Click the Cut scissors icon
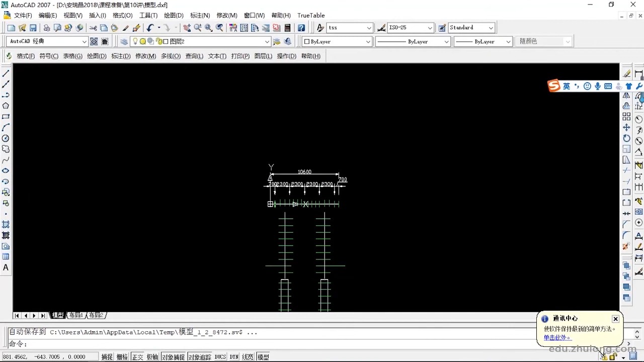This screenshot has height=362, width=644. pyautogui.click(x=93, y=28)
